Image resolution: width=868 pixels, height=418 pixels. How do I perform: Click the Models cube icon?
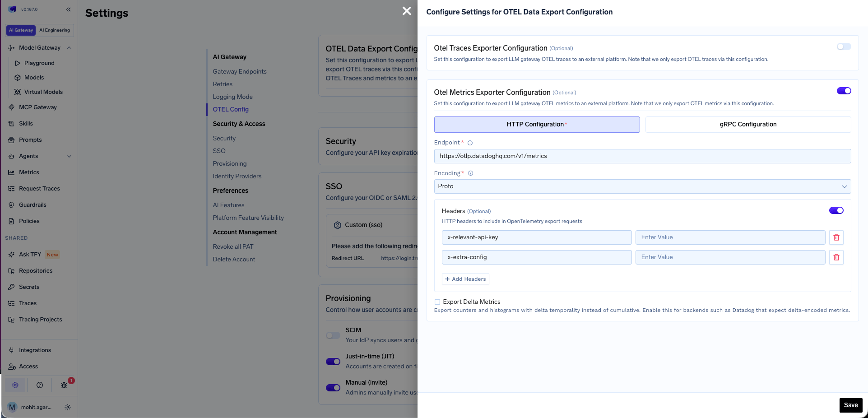click(x=18, y=78)
